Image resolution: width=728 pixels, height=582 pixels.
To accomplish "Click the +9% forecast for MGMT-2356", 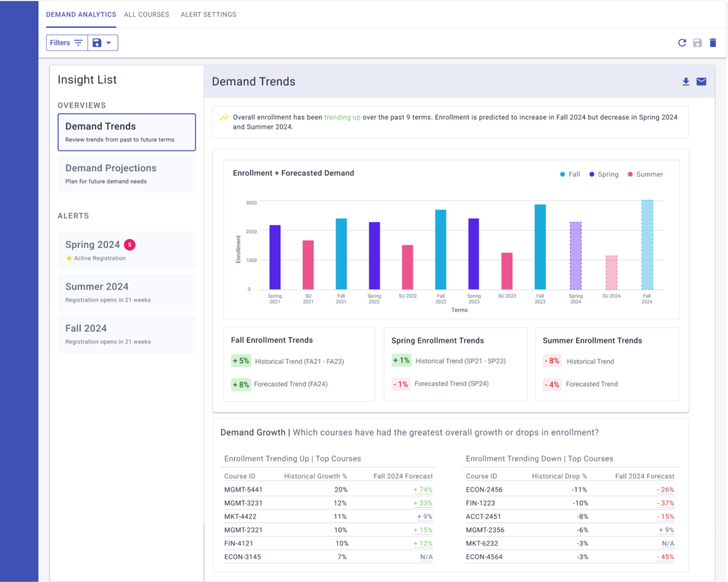I will (x=666, y=530).
